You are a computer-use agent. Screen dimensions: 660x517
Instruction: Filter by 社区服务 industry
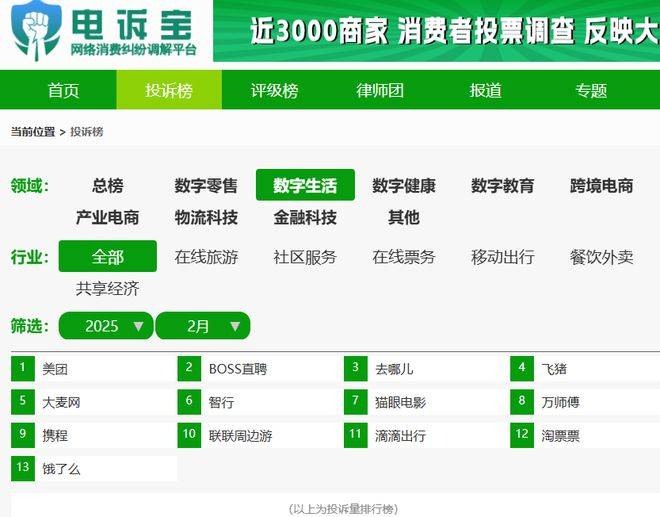pyautogui.click(x=305, y=256)
